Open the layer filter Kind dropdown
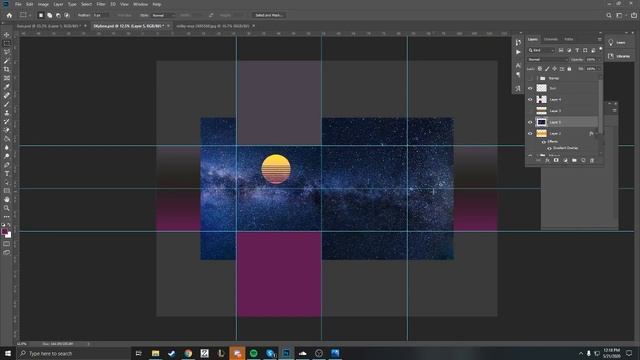640x360 pixels. [x=542, y=50]
